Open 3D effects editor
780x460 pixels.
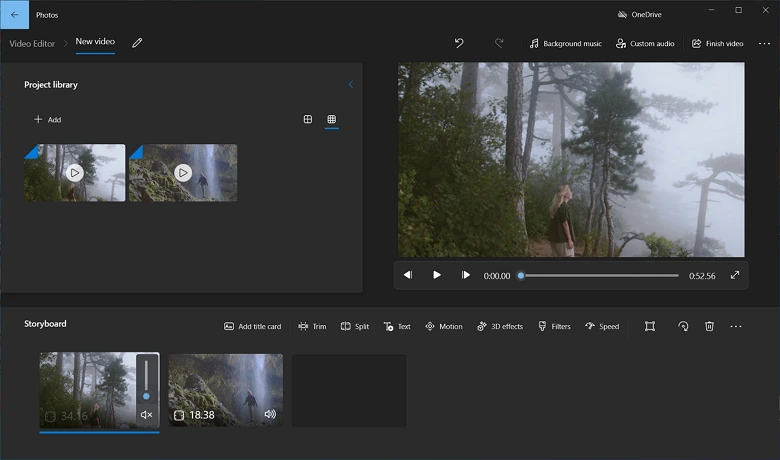[500, 327]
